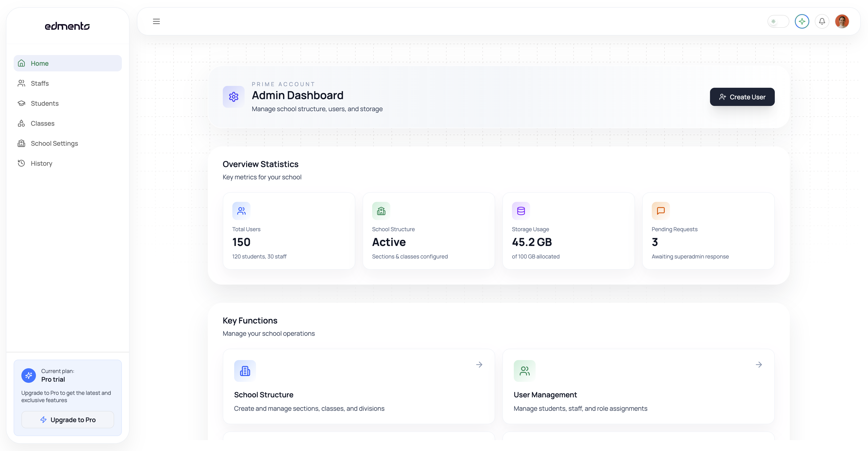
Task: Click the Pending Requests message icon
Action: pos(660,211)
